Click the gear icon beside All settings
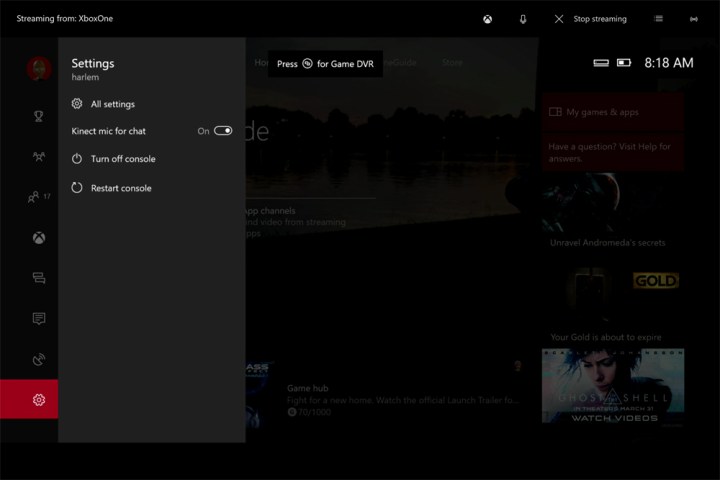 [x=77, y=103]
